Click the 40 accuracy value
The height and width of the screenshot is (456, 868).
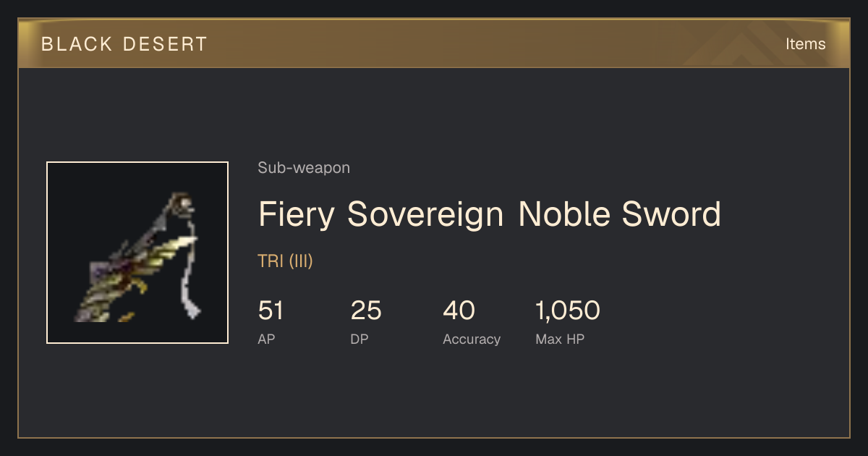click(x=459, y=311)
